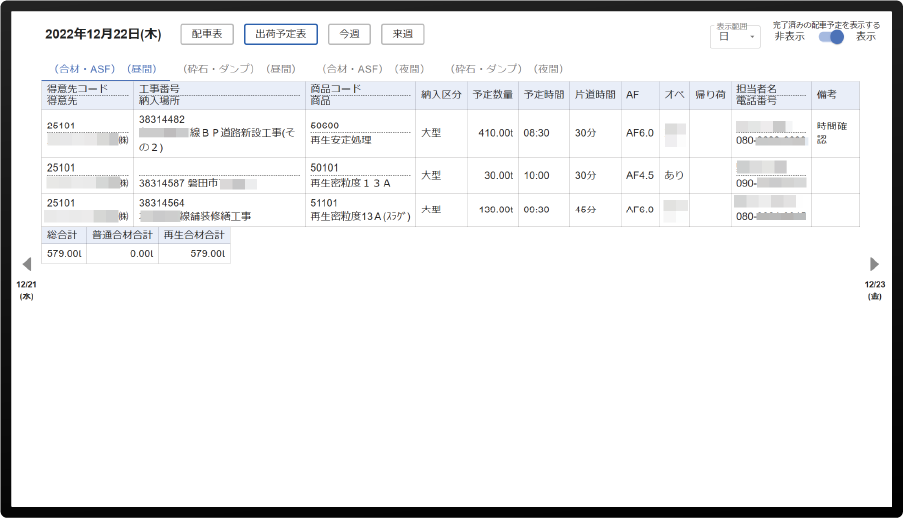903x518 pixels.
Task: Toggle display of completed dispatch schedules
Action: click(830, 37)
